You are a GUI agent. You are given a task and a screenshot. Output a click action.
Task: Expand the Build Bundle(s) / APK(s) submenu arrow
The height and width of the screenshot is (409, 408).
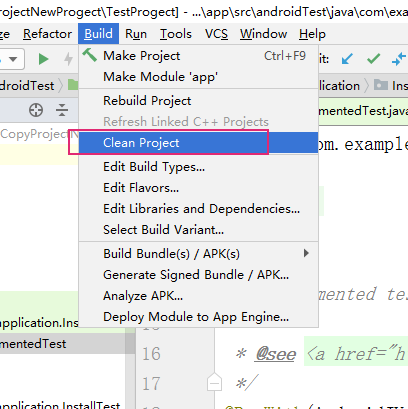306,253
